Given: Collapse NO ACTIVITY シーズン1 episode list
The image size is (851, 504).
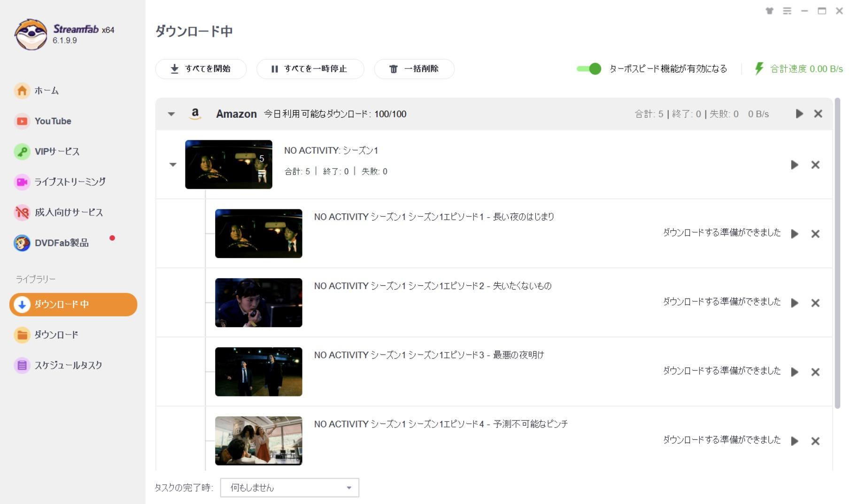Looking at the screenshot, I should [x=173, y=165].
